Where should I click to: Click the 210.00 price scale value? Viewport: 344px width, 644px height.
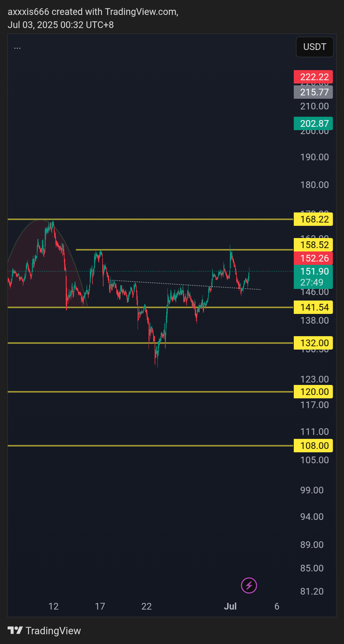click(x=314, y=106)
